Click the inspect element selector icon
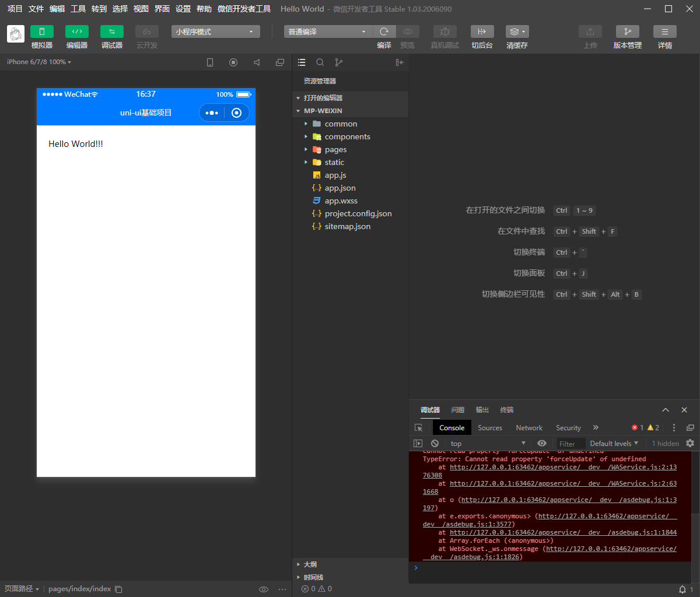Viewport: 700px width, 597px height. pos(418,427)
